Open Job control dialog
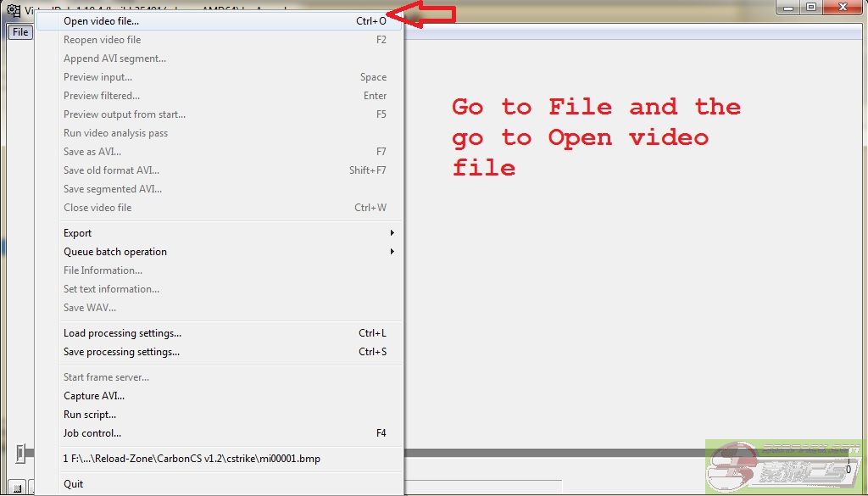The image size is (868, 496). pyautogui.click(x=92, y=433)
